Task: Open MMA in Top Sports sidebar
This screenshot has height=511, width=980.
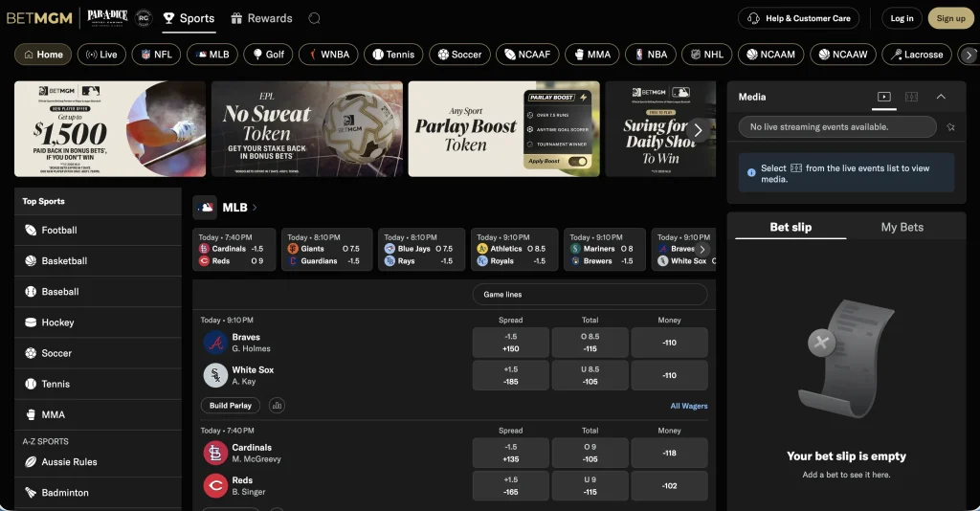Action: point(99,414)
